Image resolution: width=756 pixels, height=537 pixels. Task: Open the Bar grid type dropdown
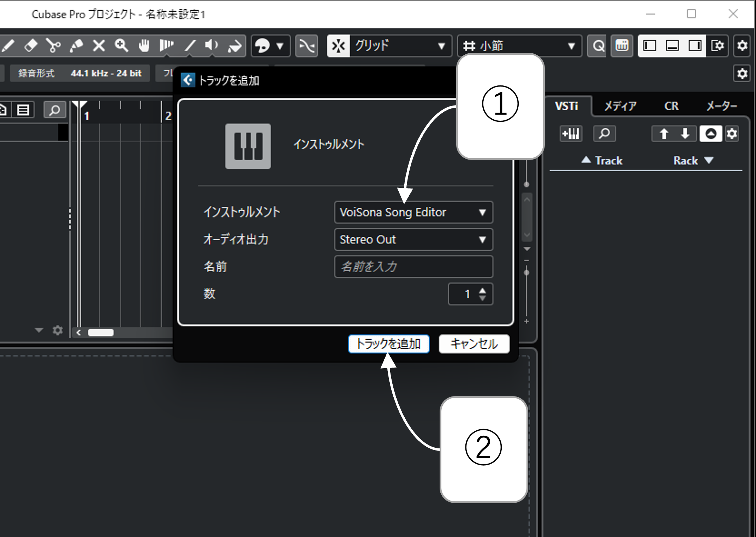[519, 46]
